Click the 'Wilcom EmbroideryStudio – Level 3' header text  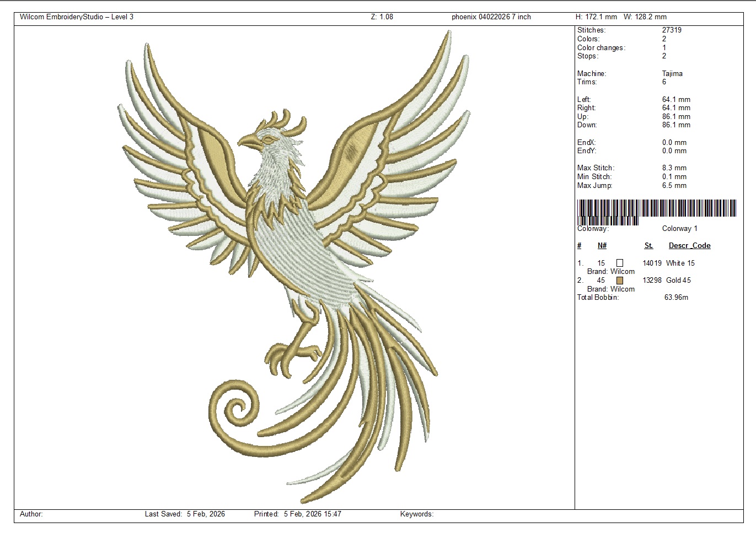click(77, 17)
